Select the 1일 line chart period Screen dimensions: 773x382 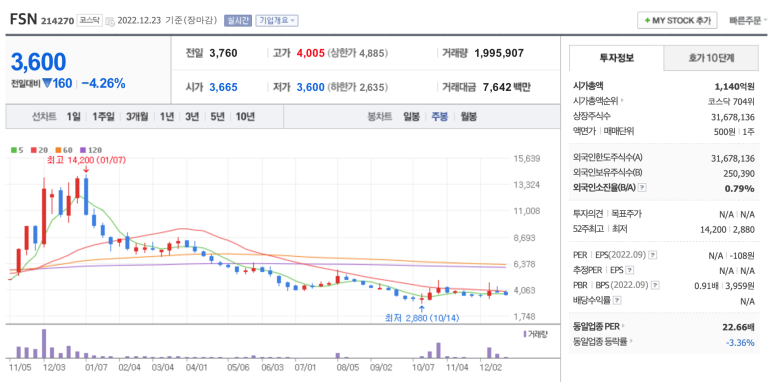click(73, 117)
